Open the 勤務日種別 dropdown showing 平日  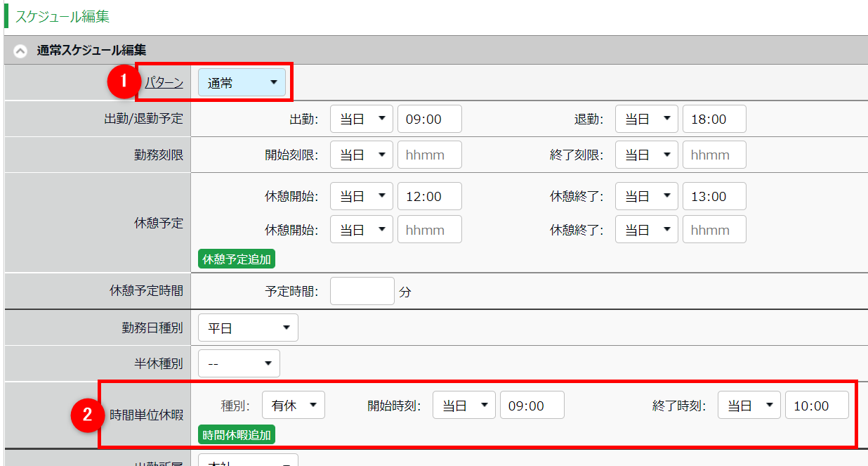(x=248, y=328)
